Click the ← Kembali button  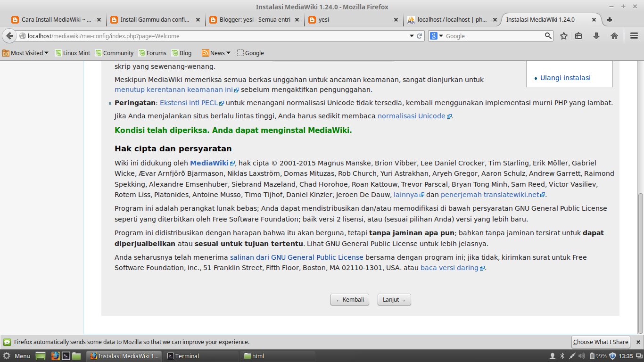(350, 300)
